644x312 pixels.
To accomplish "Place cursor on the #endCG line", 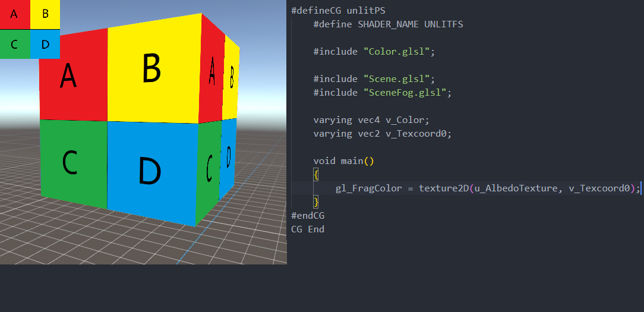I will pyautogui.click(x=308, y=215).
